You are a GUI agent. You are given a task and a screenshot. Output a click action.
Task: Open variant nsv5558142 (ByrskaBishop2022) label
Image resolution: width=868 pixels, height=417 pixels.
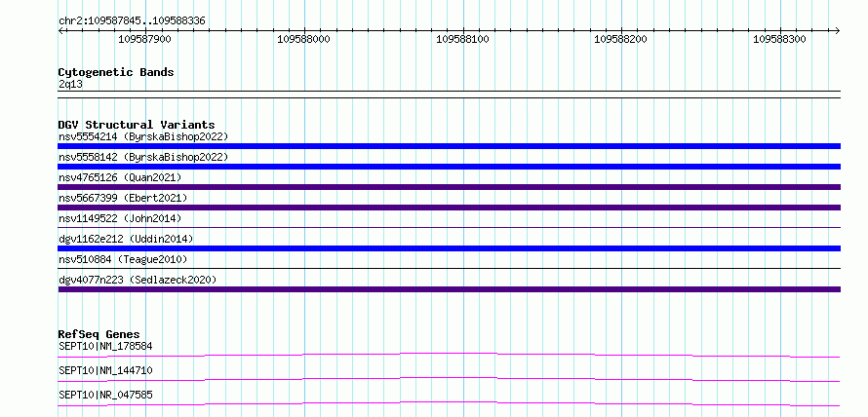click(143, 157)
